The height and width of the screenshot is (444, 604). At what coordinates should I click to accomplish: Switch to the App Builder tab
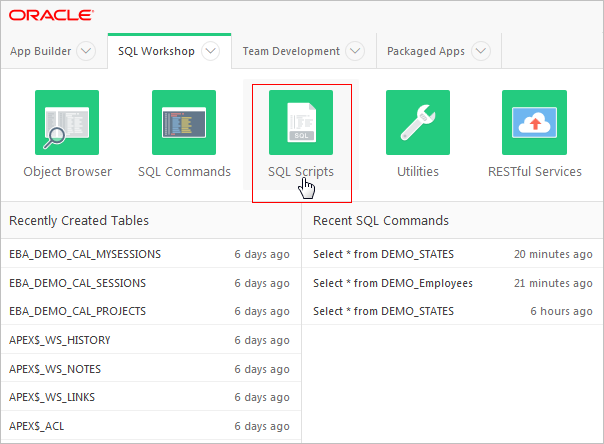40,51
